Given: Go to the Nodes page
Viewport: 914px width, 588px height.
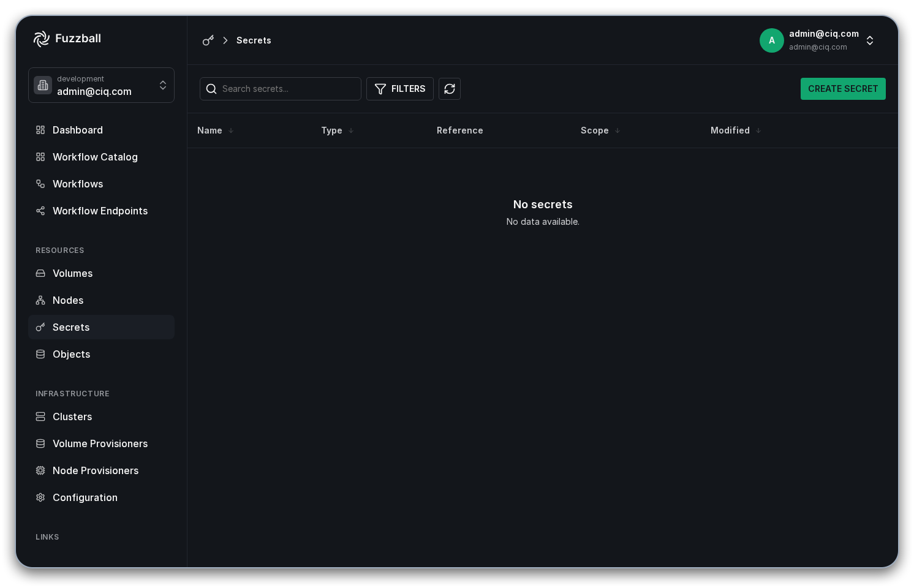Looking at the screenshot, I should [x=101, y=300].
